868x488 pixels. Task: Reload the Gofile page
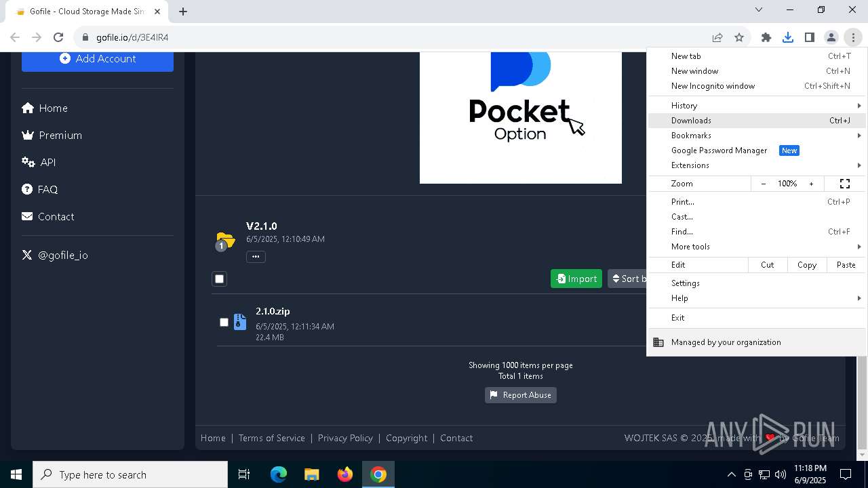click(x=58, y=37)
